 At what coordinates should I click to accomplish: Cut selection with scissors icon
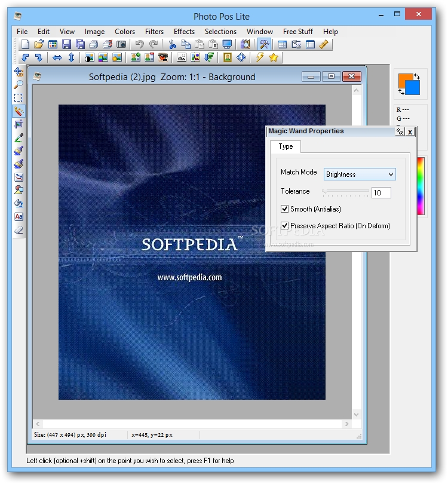click(172, 44)
